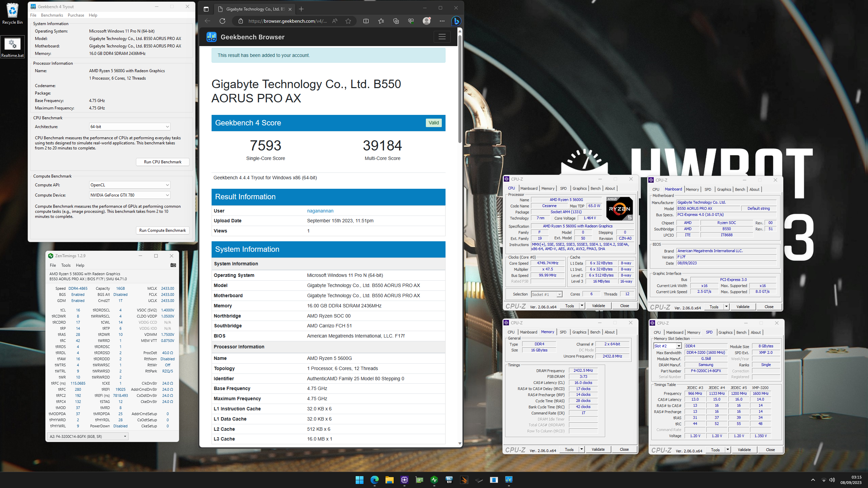The image size is (868, 488).
Task: Switch to Bench tab in CPU-Z CPU window
Action: (x=595, y=188)
